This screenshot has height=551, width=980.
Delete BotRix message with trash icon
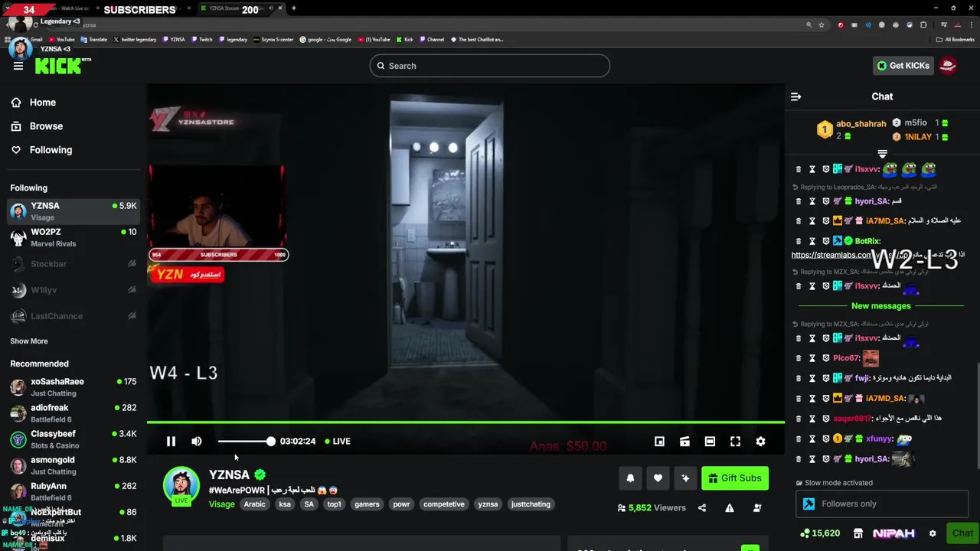(799, 241)
